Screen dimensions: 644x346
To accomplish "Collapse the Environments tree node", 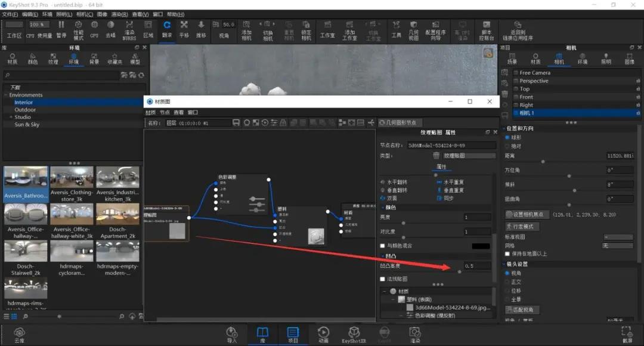I will (x=6, y=95).
